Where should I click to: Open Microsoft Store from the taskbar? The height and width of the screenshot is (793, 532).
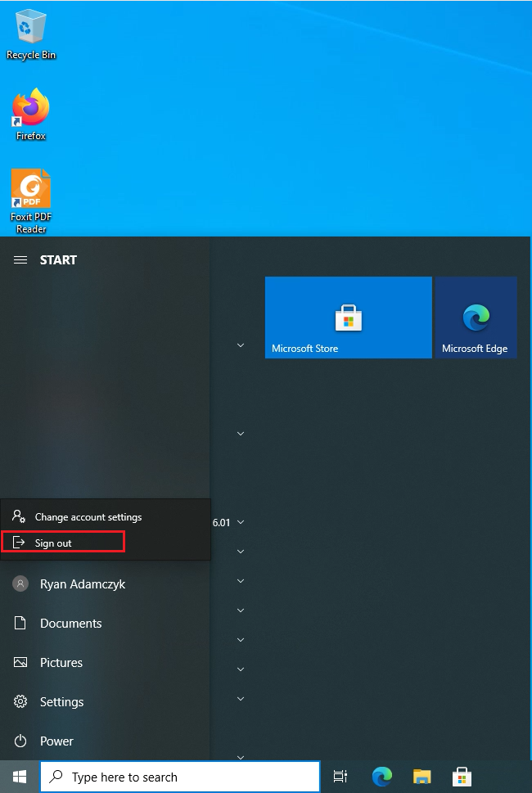click(462, 777)
